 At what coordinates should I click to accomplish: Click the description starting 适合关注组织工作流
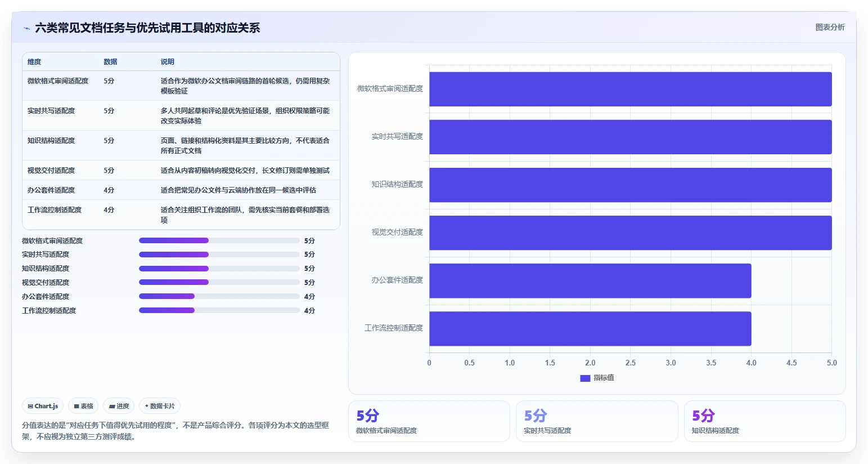tap(245, 215)
